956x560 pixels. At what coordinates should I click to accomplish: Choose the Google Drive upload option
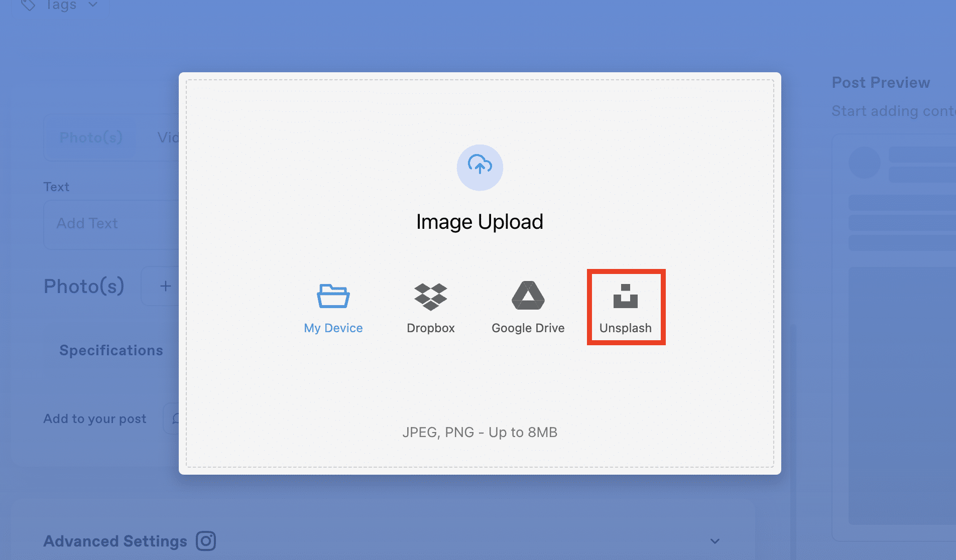pyautogui.click(x=528, y=306)
